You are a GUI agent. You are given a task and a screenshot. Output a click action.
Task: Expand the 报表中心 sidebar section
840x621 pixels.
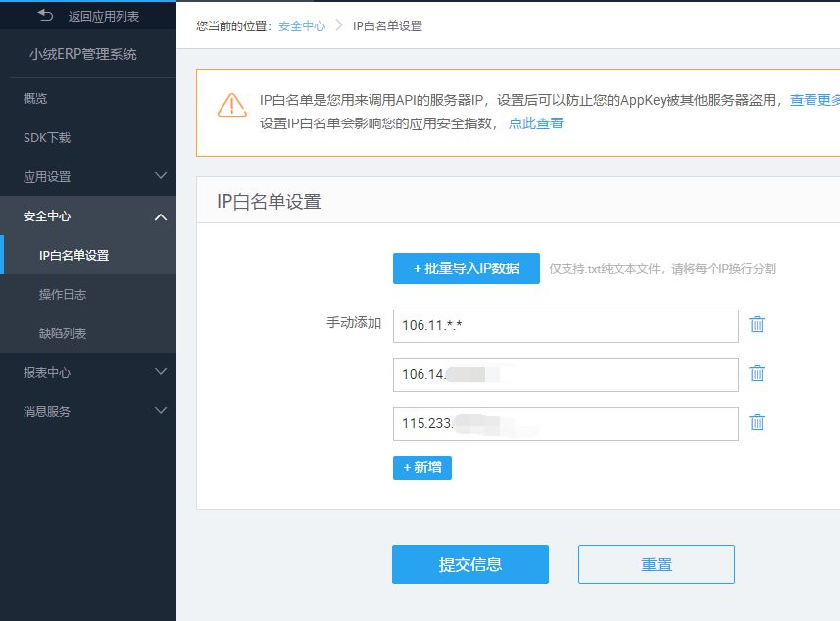(88, 372)
